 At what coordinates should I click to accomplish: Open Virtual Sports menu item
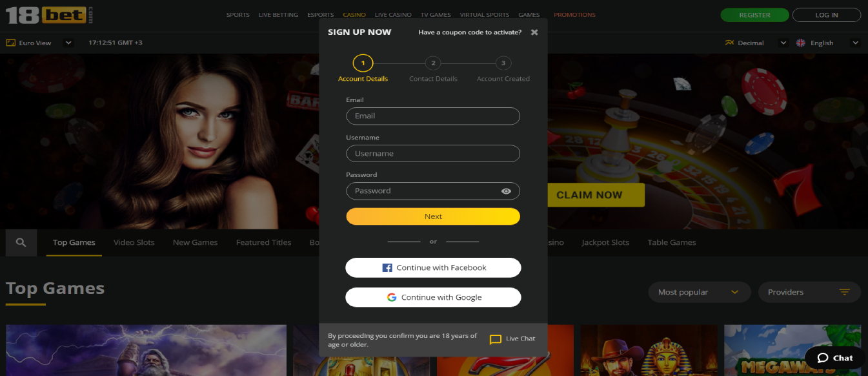[484, 15]
